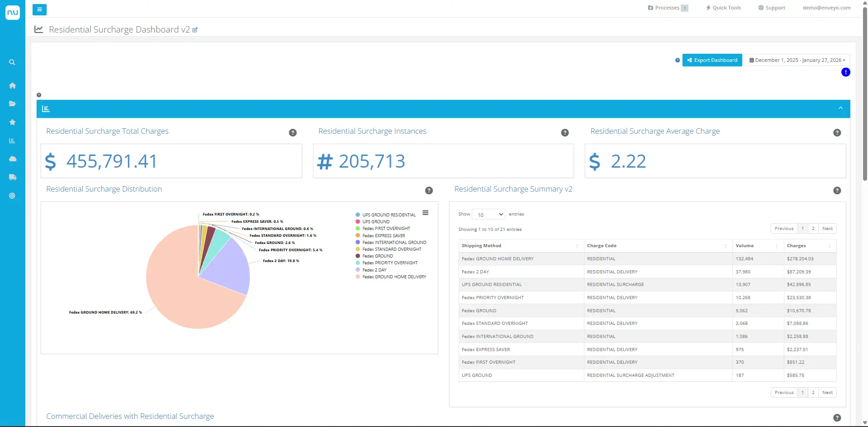Open the Quick Tools menu

723,8
